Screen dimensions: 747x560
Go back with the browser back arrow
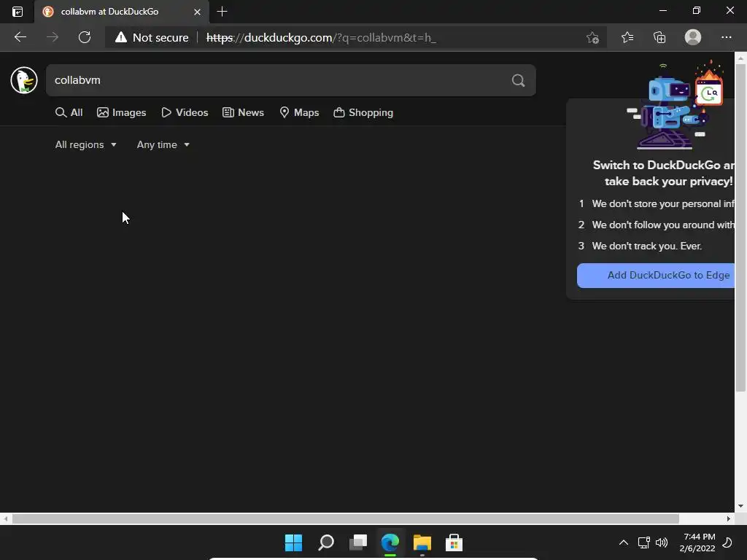click(x=20, y=37)
